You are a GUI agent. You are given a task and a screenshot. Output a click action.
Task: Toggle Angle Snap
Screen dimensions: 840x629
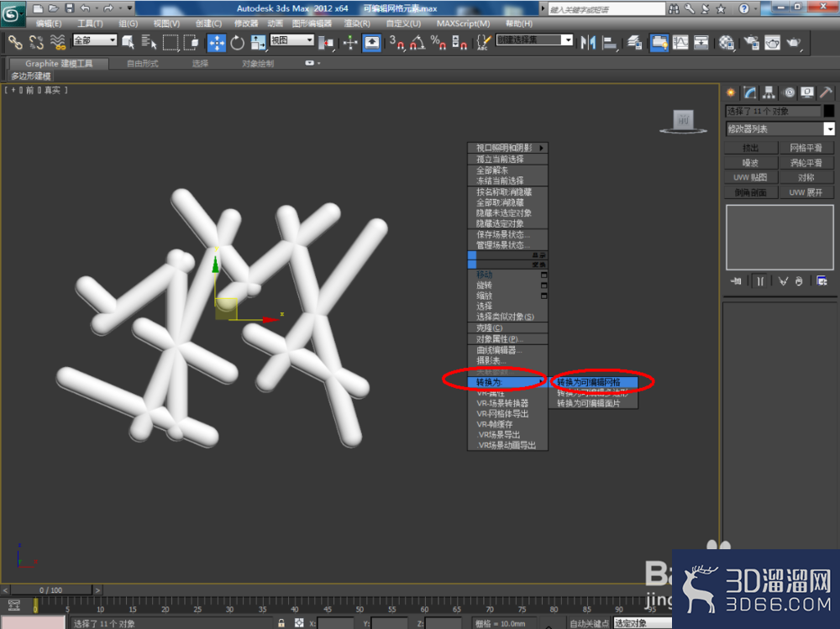pos(417,42)
